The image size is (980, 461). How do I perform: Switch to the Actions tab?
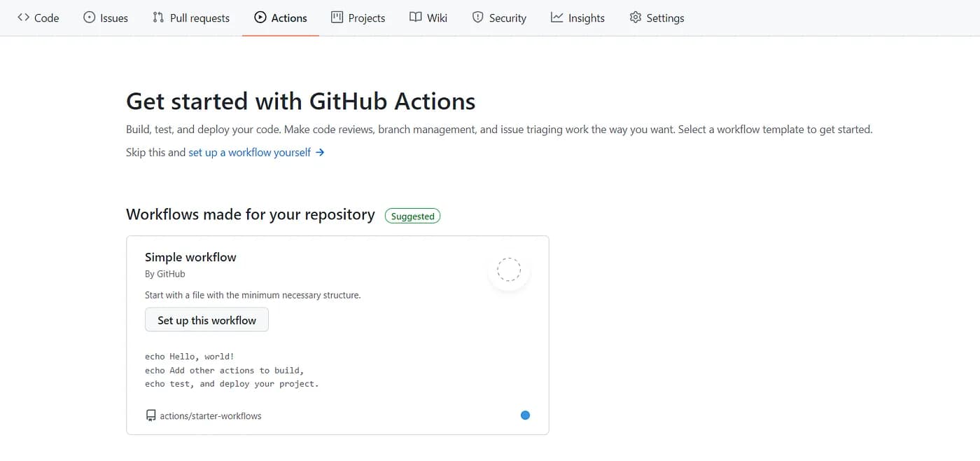[x=281, y=18]
